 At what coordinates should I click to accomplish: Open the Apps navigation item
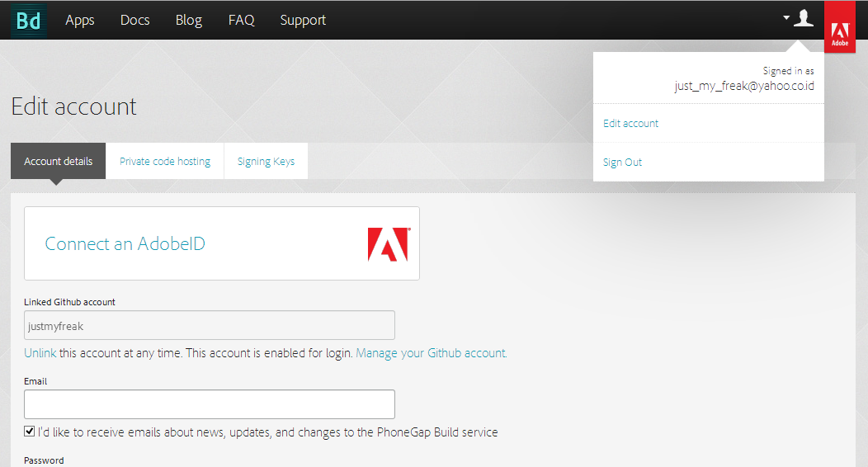80,20
